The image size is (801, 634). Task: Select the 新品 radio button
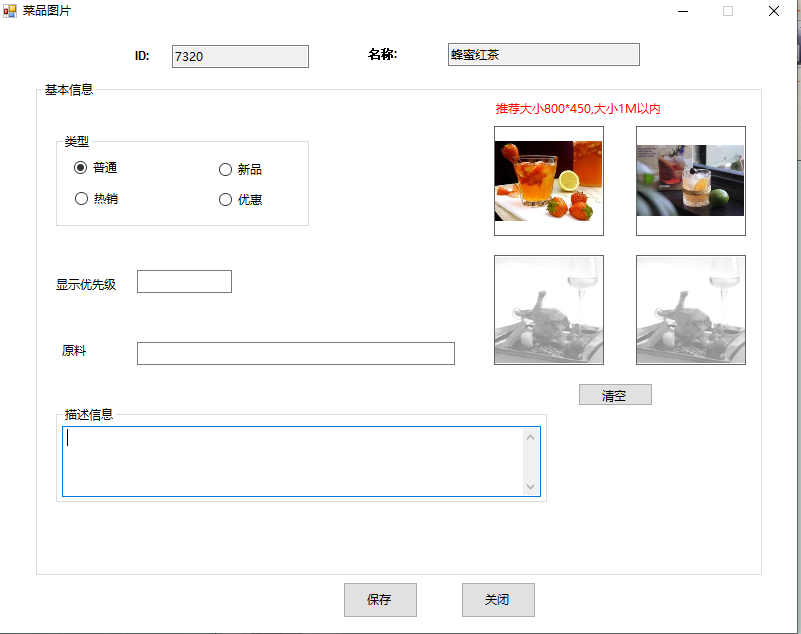coord(240,169)
